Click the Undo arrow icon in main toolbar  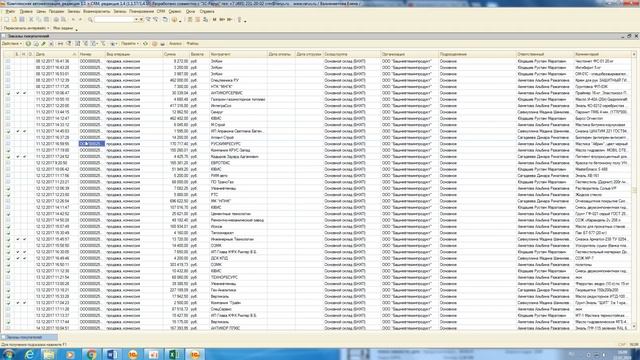(x=73, y=20)
